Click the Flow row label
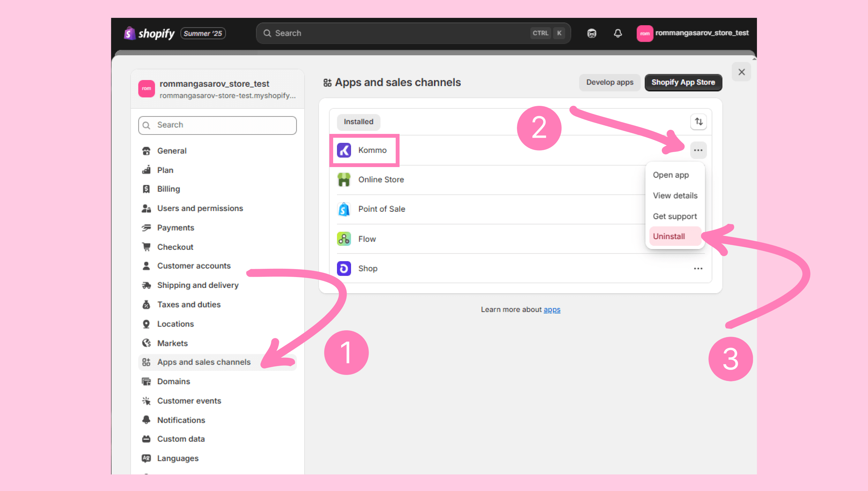The height and width of the screenshot is (491, 868). point(367,239)
